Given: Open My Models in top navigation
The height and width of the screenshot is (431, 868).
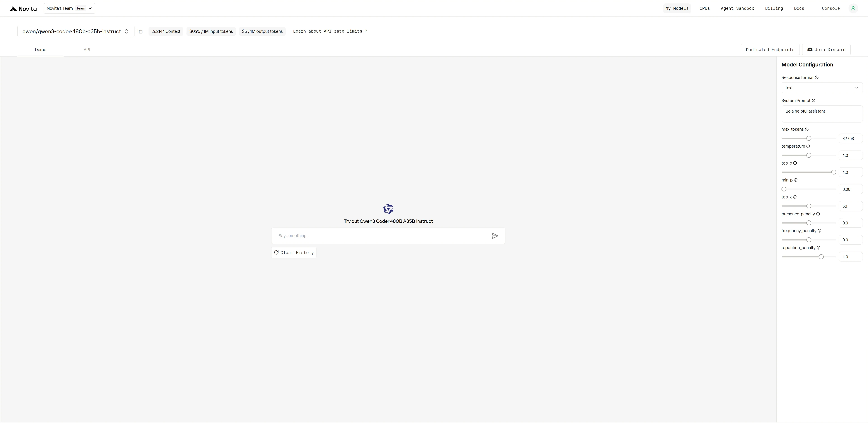Looking at the screenshot, I should (x=677, y=8).
